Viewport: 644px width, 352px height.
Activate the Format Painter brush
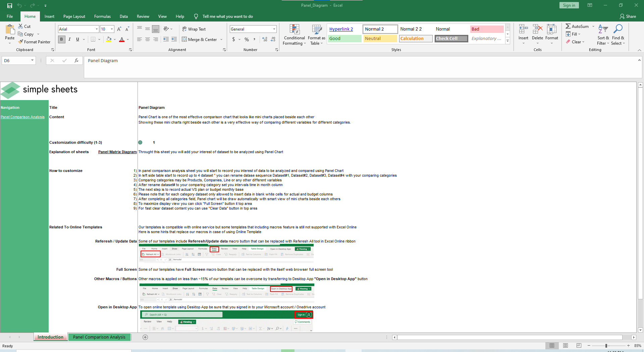click(34, 42)
